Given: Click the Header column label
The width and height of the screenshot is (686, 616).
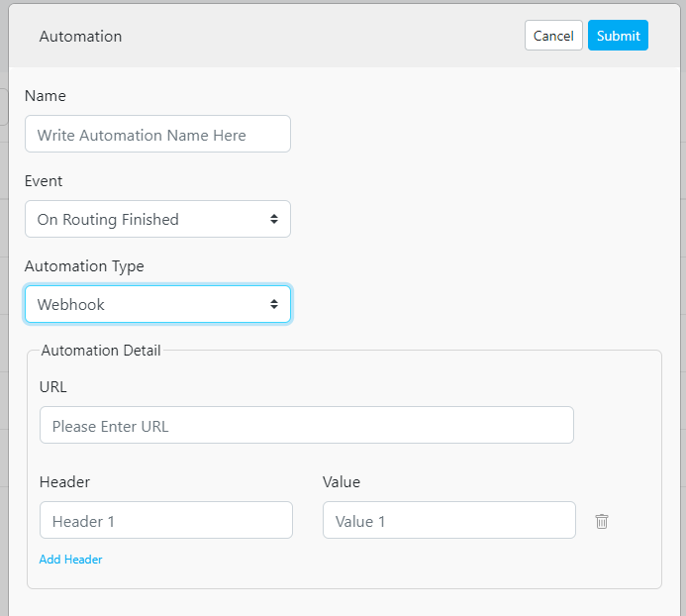Looking at the screenshot, I should [x=64, y=482].
